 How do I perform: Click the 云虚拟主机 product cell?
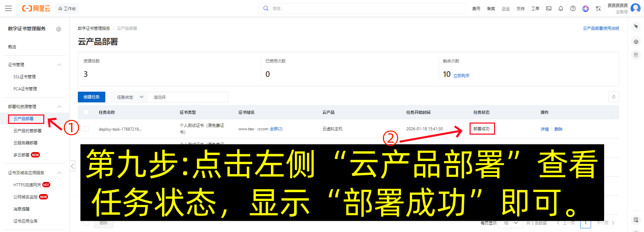[332, 129]
